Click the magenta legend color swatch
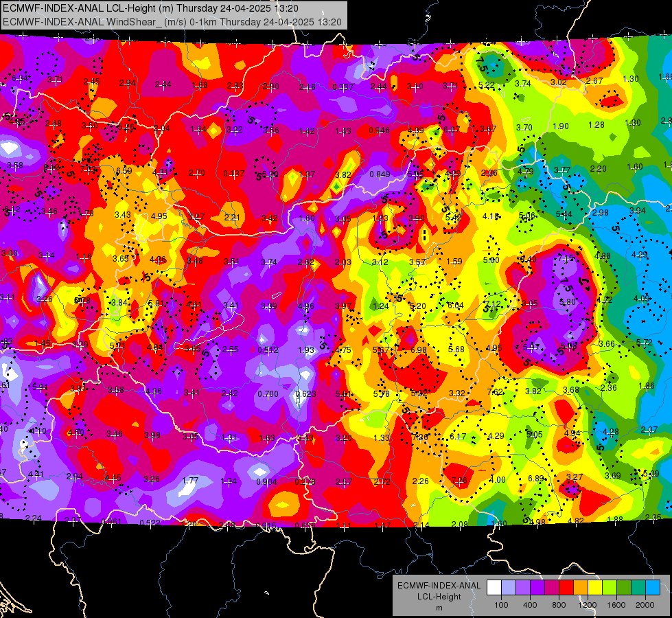The height and width of the screenshot is (618, 672). [552, 588]
